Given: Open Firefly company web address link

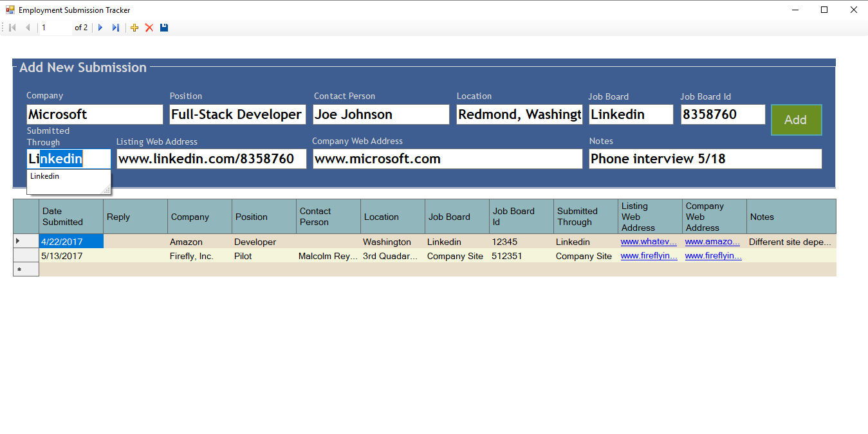Looking at the screenshot, I should point(713,256).
